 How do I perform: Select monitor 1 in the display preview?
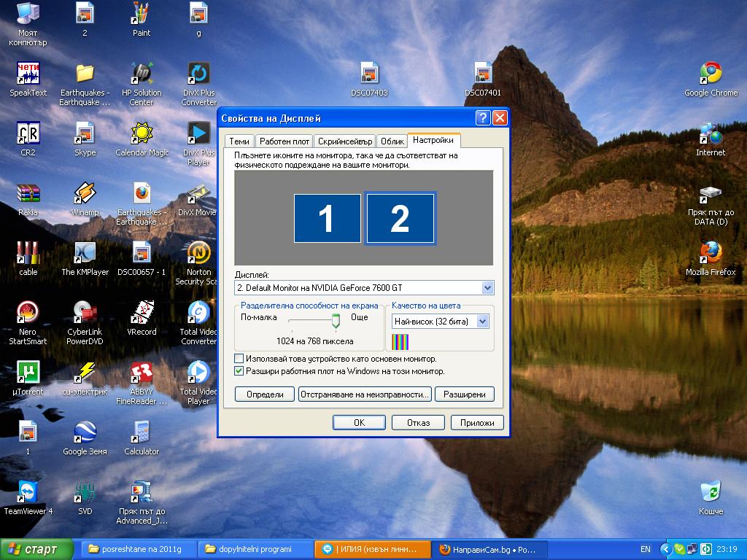point(327,218)
